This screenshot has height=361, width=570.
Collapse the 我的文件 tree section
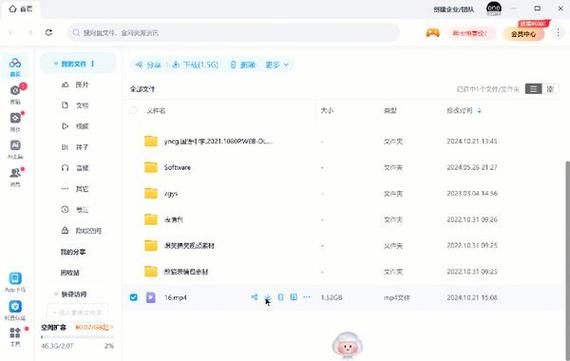(x=56, y=64)
